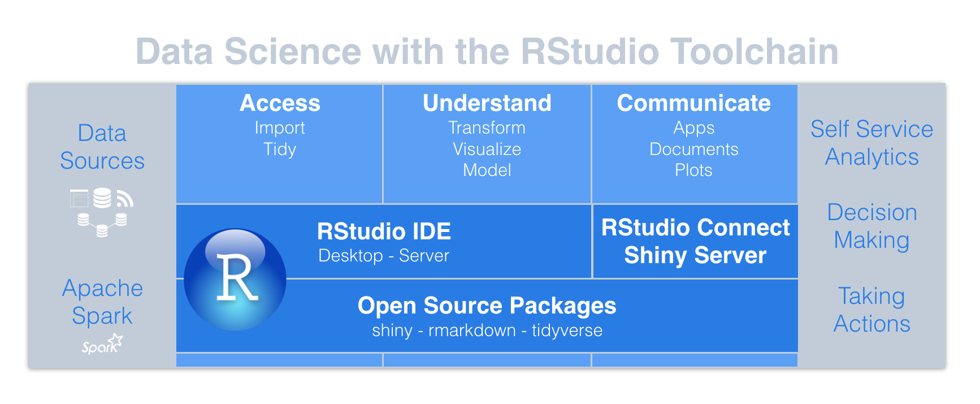Screen dimensions: 980x404
Task: Click the RStudio Connect Shiny Server block
Action: pos(695,242)
